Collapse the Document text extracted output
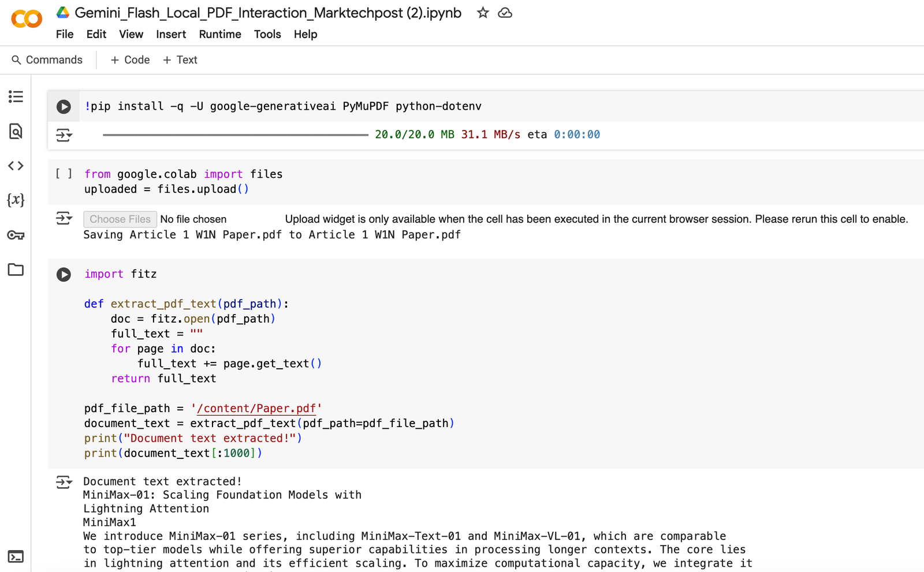Viewport: 924px width, 572px height. 64,481
